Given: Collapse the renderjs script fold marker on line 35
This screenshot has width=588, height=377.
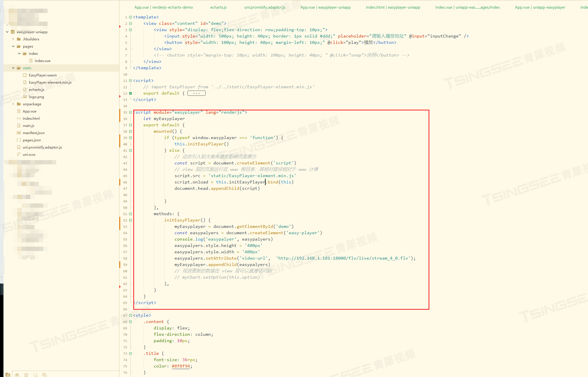Looking at the screenshot, I should [131, 112].
